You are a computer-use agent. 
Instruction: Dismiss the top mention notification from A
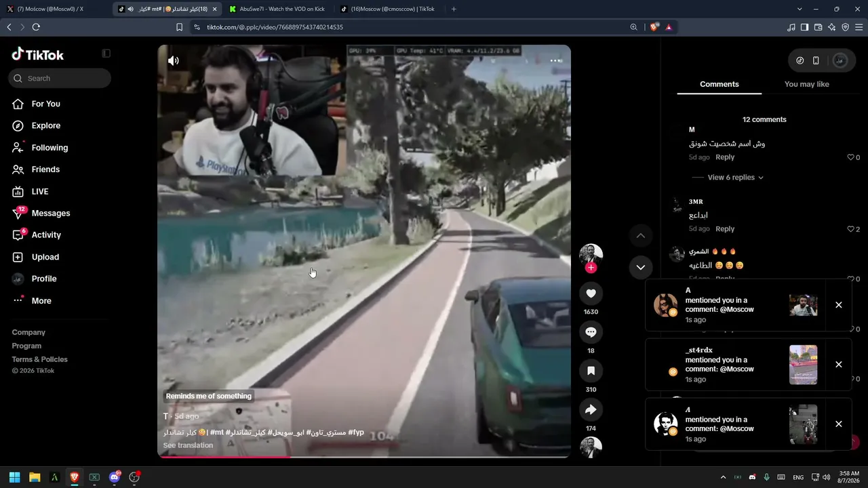839,305
